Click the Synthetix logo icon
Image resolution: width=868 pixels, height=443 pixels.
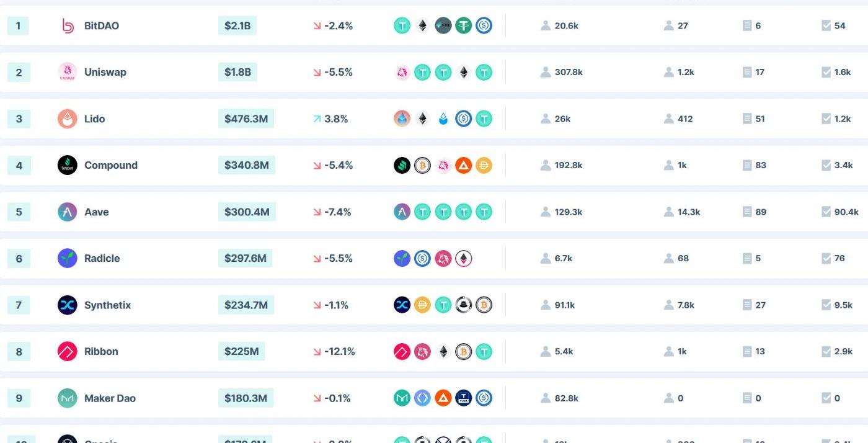click(68, 305)
